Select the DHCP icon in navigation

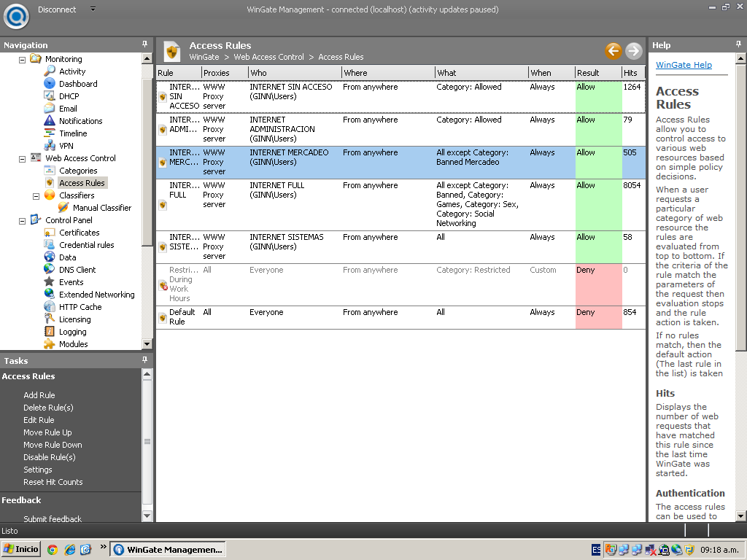click(50, 96)
